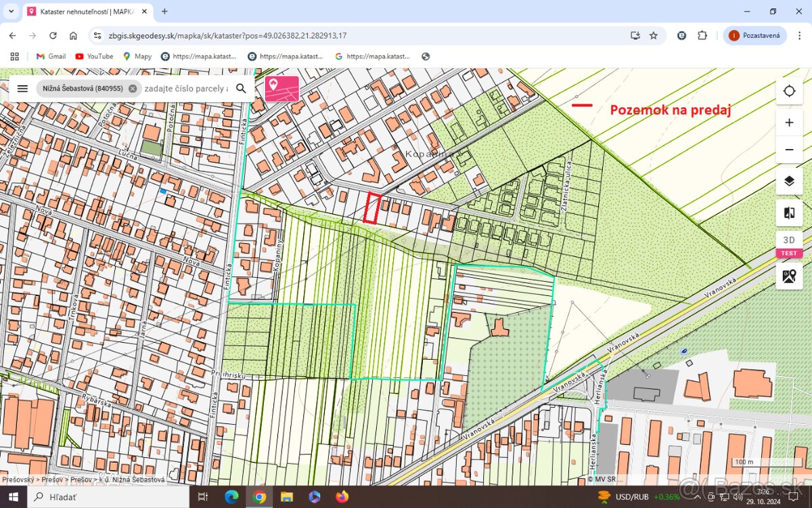The width and height of the screenshot is (812, 508).
Task: Open the tab search dropdown arrow
Action: tap(11, 12)
